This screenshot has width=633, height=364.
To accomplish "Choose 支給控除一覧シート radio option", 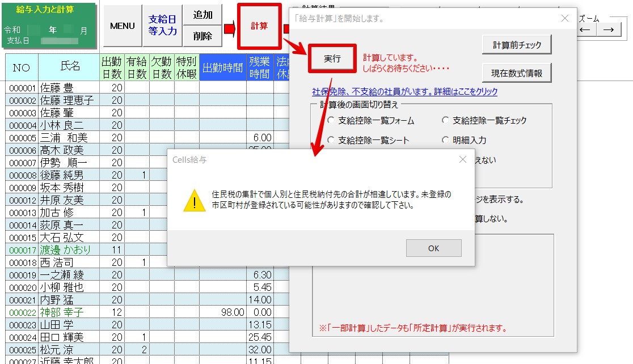I will 331,140.
